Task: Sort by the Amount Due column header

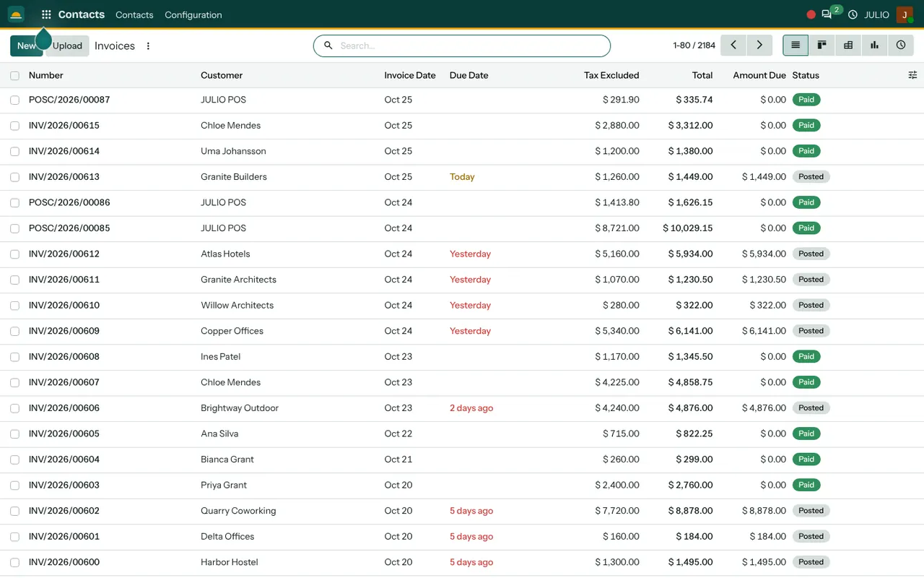Action: click(759, 75)
